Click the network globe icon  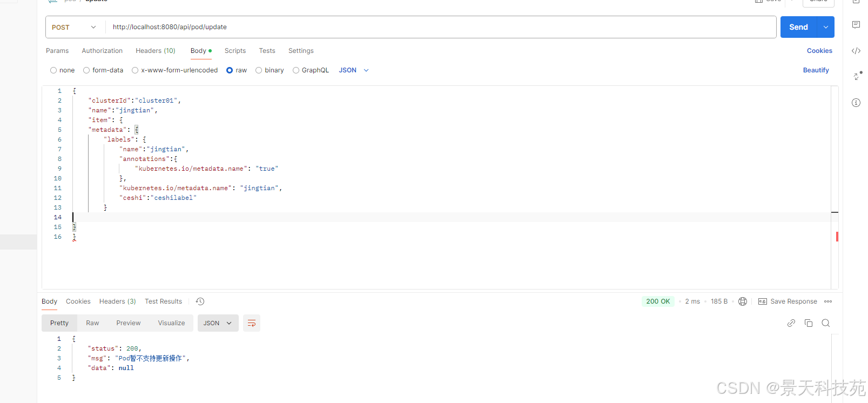click(x=743, y=301)
